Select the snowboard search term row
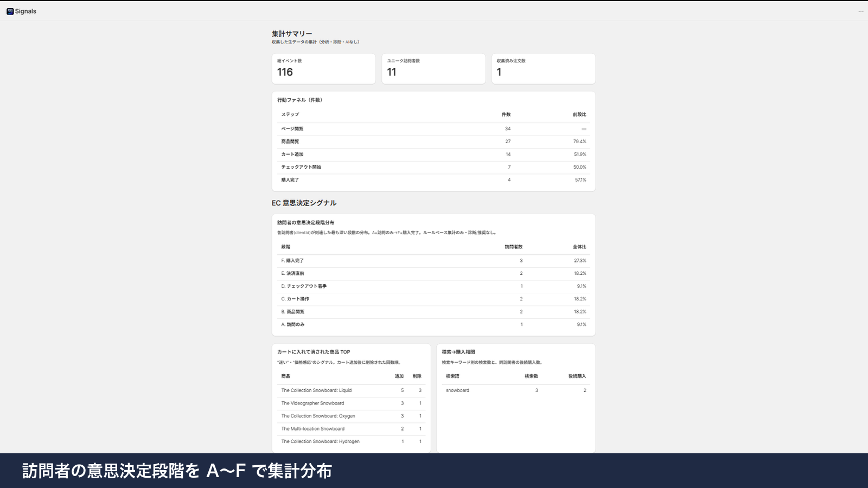This screenshot has height=488, width=868. tap(516, 390)
